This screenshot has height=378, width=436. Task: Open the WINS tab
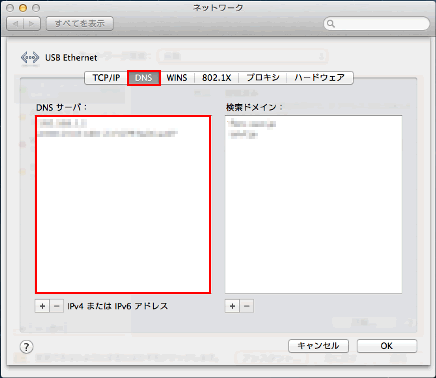tap(177, 78)
